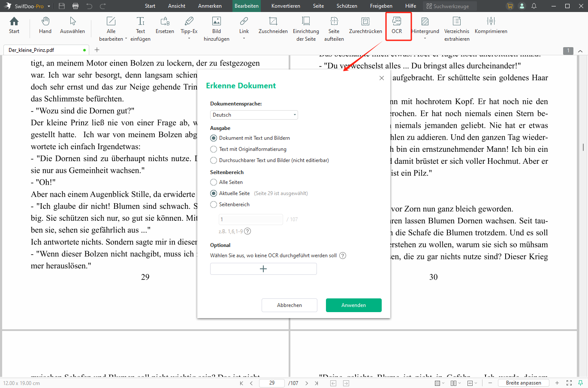Screen dimensions: 588x388
Task: Go to previous page in status bar
Action: coord(251,383)
